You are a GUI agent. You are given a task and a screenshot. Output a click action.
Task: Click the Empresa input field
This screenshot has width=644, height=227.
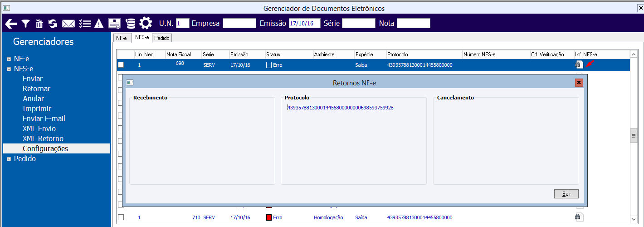239,23
